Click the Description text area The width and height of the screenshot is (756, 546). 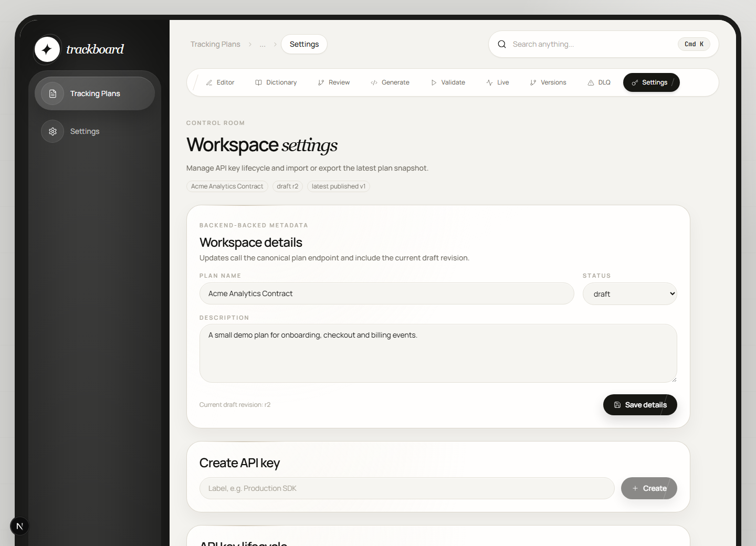438,353
